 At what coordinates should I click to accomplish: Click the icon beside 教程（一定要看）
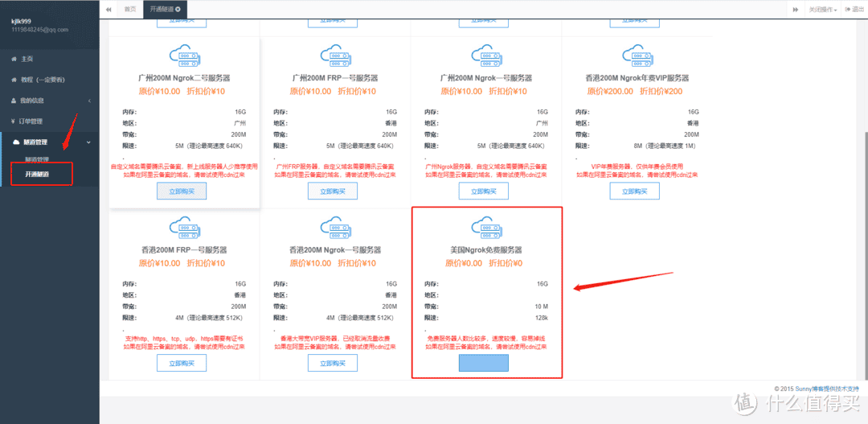[14, 80]
